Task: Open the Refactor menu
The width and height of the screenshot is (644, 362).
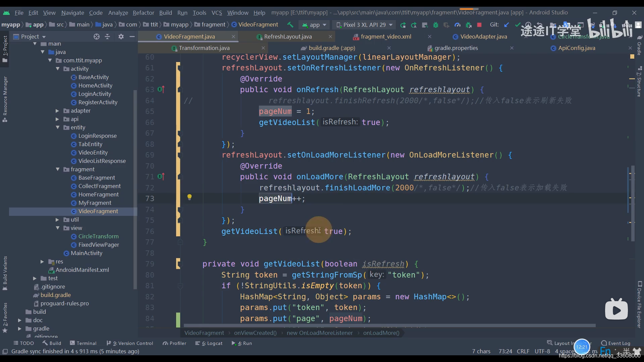Action: (x=143, y=13)
